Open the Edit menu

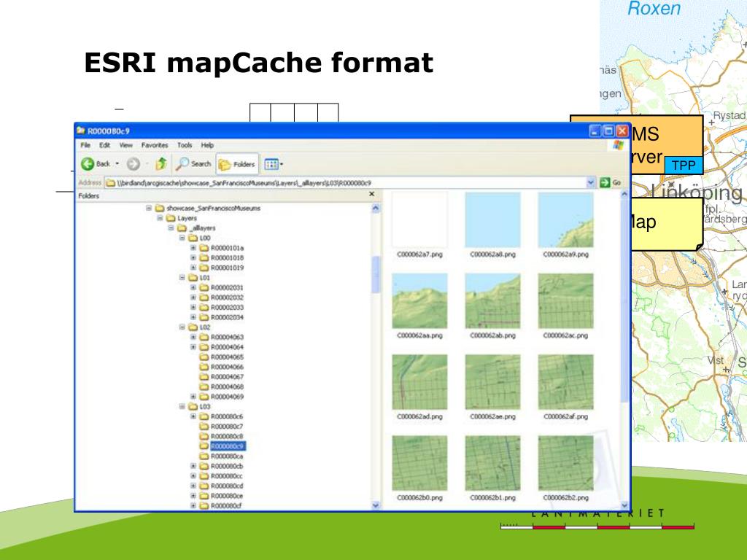click(105, 145)
